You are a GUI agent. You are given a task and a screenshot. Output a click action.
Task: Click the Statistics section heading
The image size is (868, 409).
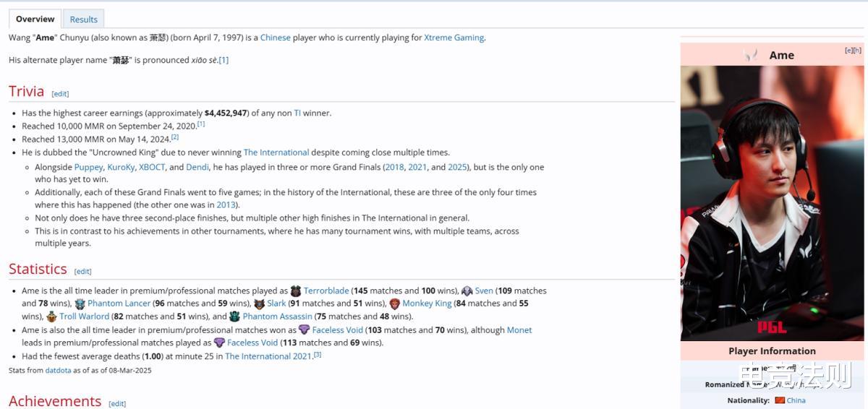click(x=38, y=269)
